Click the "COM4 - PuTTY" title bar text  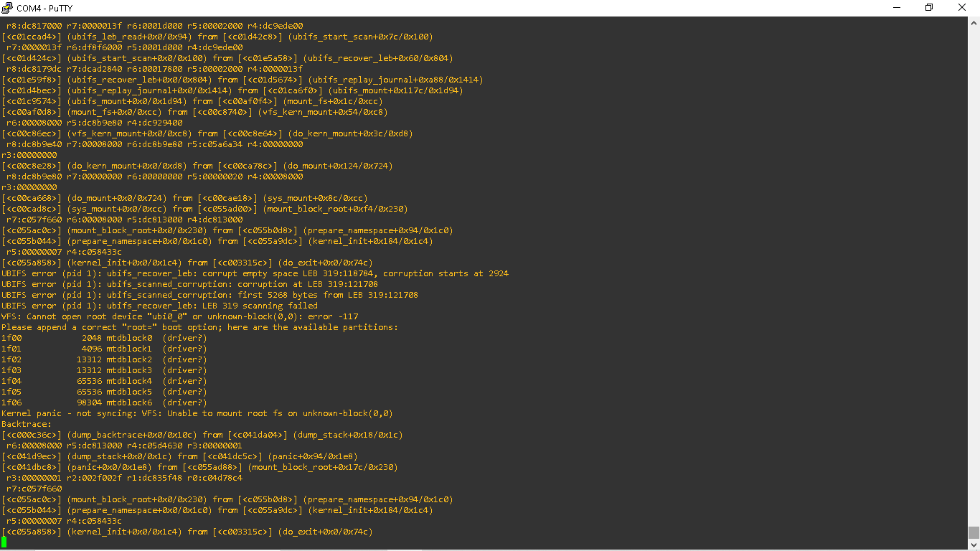click(45, 8)
